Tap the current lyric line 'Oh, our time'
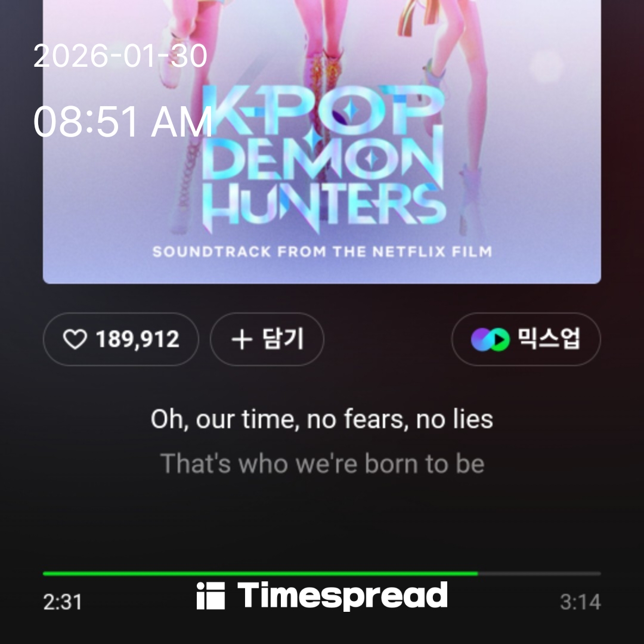Screen dimensions: 644x644 [322, 419]
